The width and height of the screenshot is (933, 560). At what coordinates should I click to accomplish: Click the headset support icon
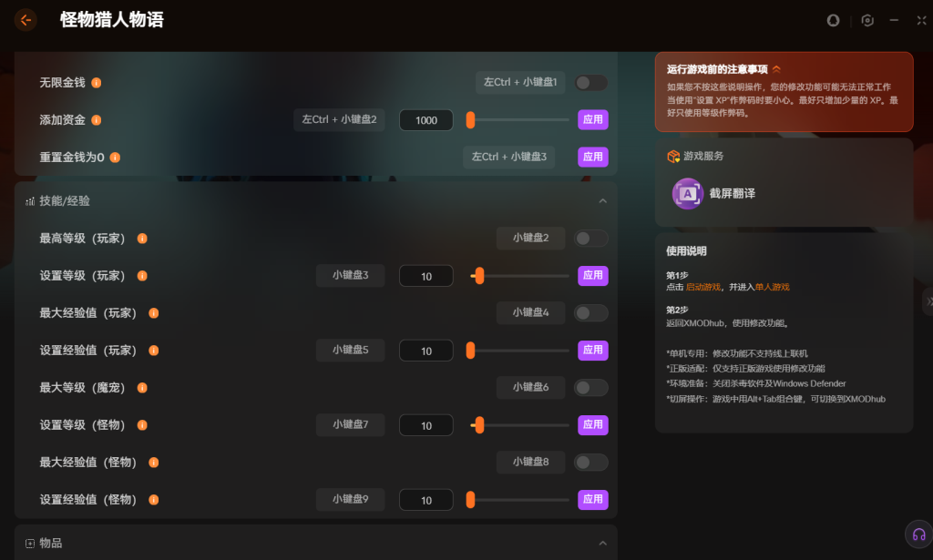click(x=918, y=535)
